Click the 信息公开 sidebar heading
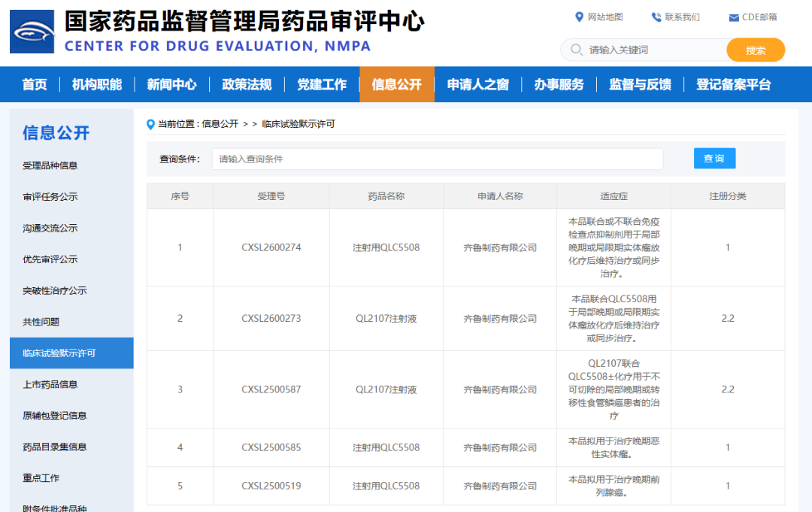 (x=56, y=133)
